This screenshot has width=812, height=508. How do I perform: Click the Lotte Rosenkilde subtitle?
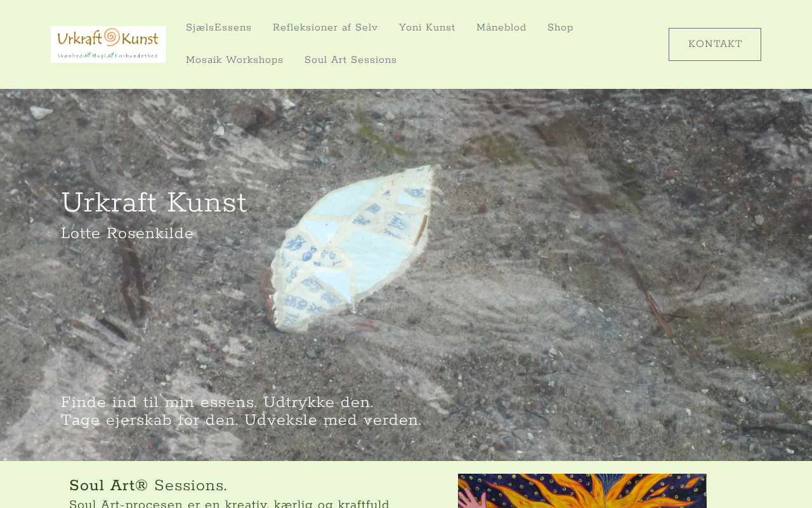[x=128, y=234]
